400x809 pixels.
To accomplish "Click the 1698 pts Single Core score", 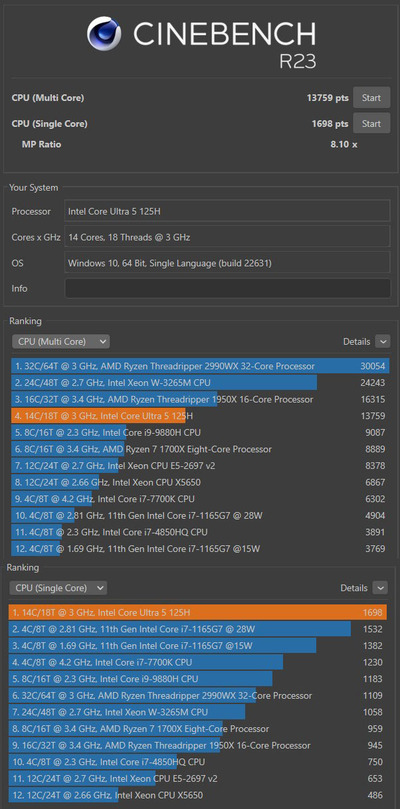I will tap(330, 124).
